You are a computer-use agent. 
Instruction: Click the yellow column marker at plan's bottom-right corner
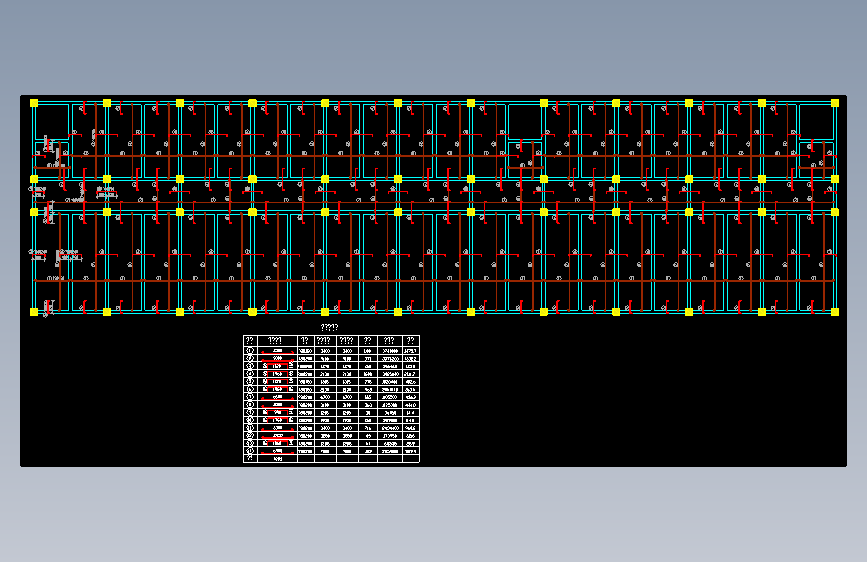tap(835, 312)
